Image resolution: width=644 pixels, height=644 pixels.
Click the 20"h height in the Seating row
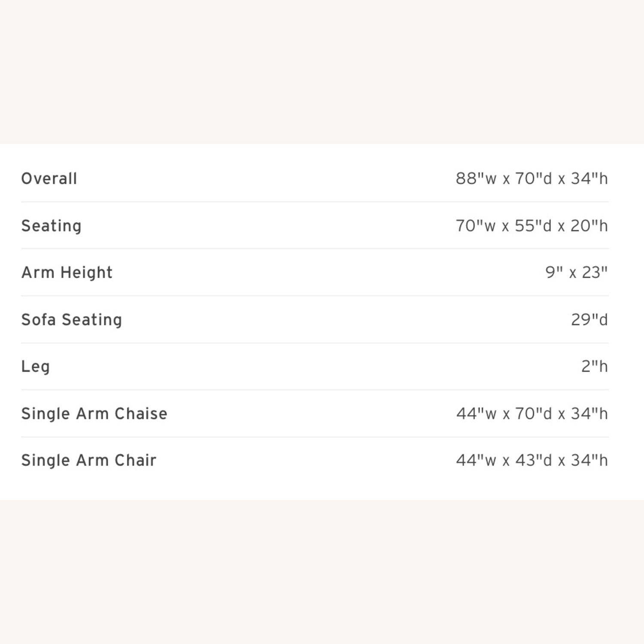(589, 226)
